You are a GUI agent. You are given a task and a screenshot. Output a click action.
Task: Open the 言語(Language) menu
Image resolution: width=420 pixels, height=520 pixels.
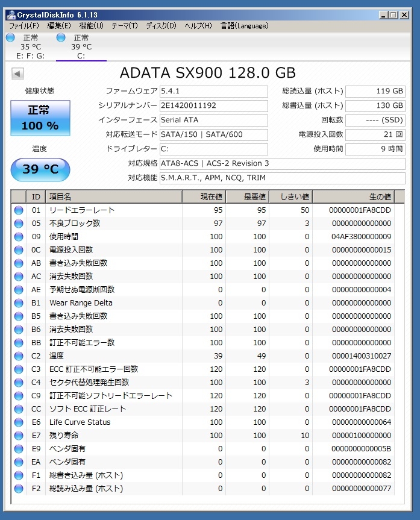245,26
